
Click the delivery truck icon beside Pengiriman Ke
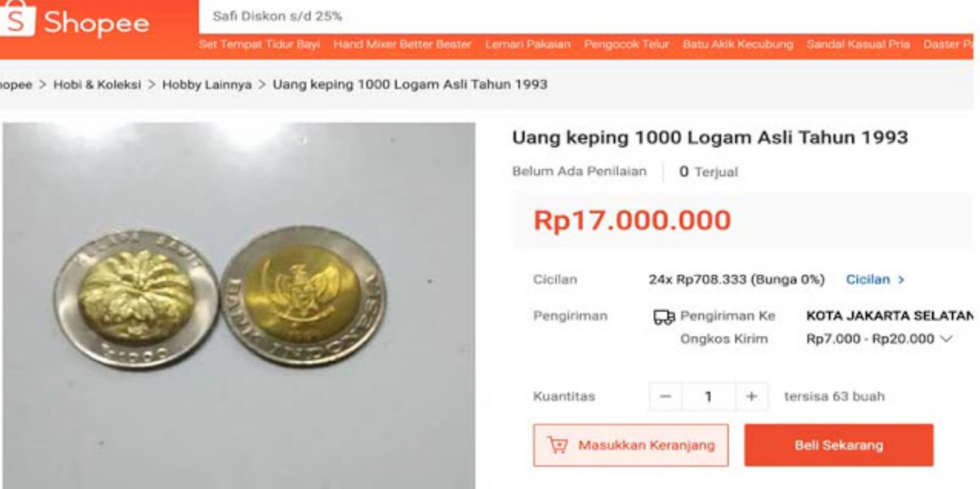point(664,317)
